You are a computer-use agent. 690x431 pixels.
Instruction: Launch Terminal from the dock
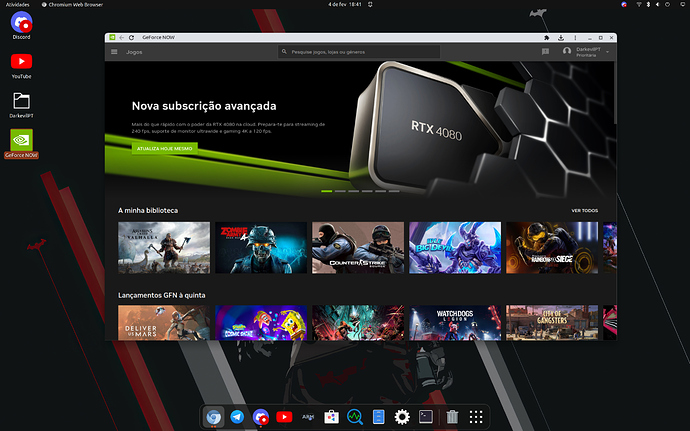coord(426,416)
